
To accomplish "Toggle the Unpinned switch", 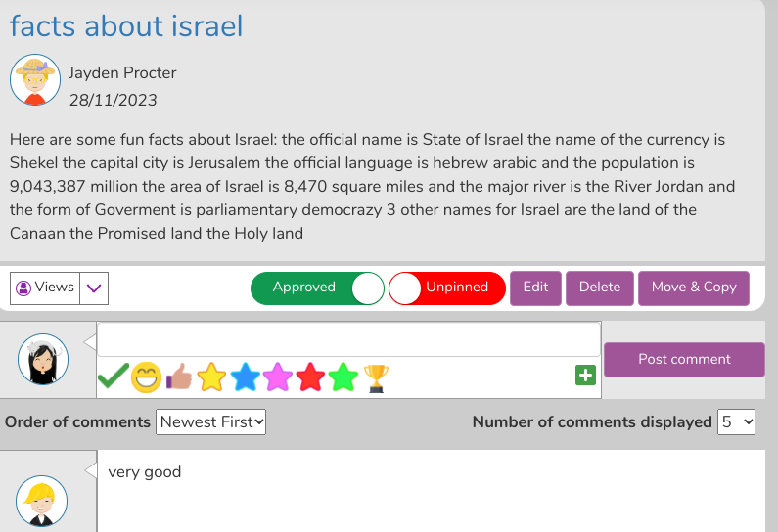I will pos(447,288).
